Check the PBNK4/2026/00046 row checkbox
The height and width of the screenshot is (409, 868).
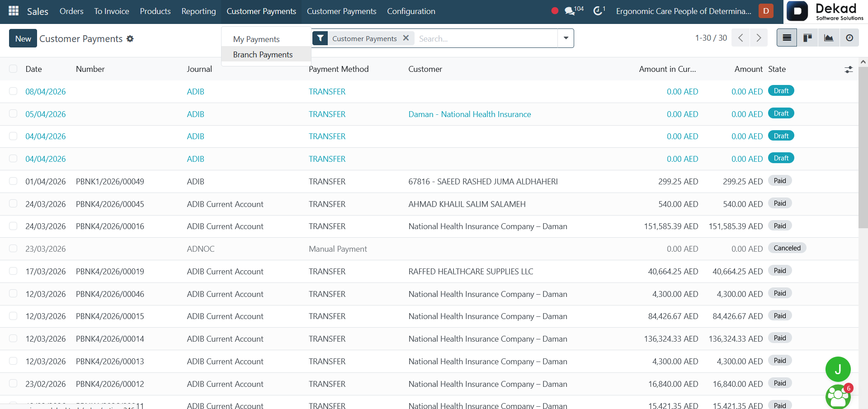pos(13,294)
